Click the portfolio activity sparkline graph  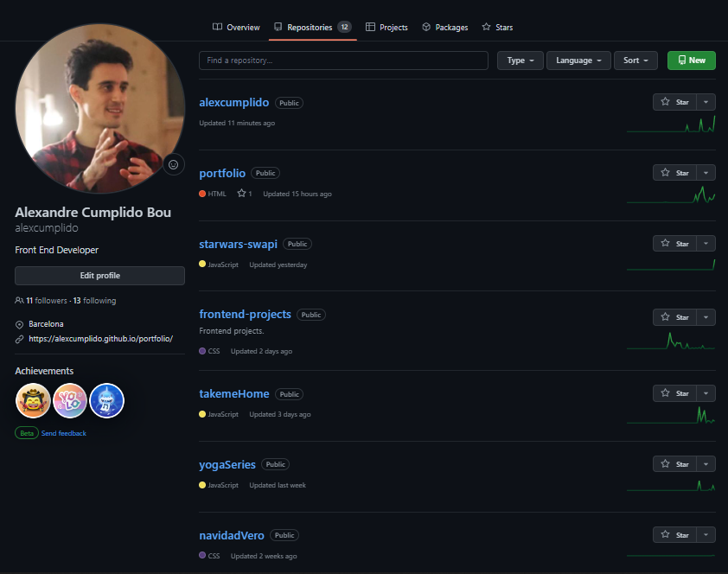[x=671, y=195]
